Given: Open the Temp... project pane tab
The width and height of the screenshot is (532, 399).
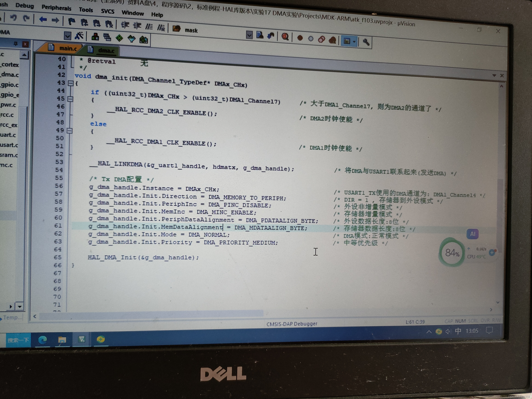Looking at the screenshot, I should click(x=12, y=317).
